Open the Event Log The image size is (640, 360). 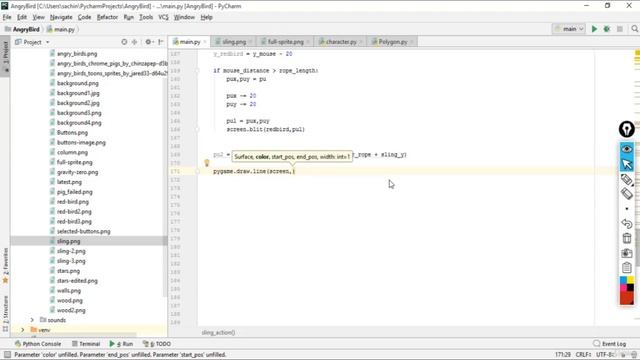[609, 344]
